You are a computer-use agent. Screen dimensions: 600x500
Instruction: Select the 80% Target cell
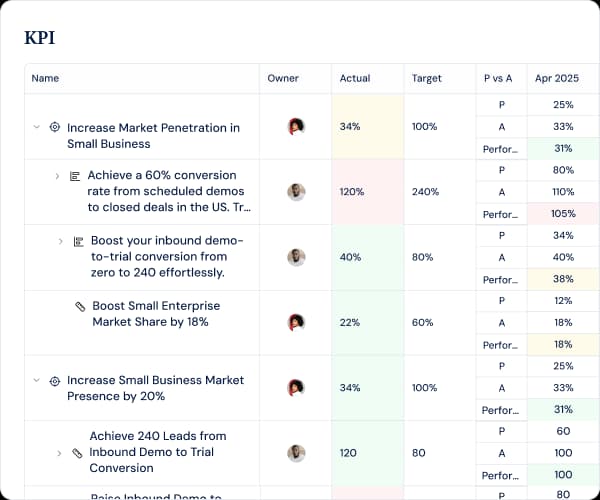coord(440,257)
